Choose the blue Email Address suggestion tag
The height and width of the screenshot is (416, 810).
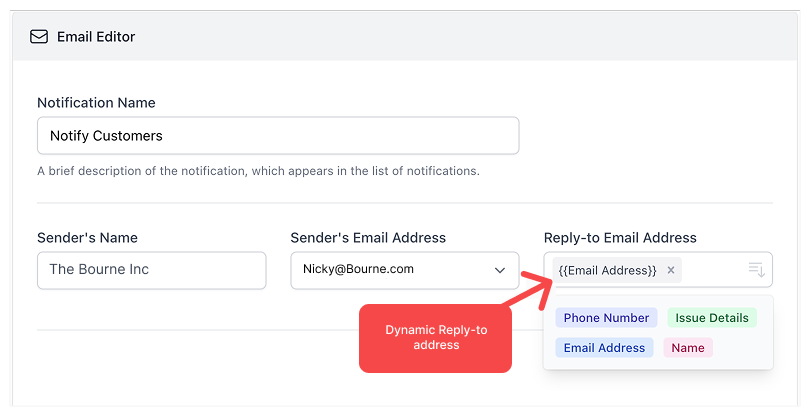604,348
